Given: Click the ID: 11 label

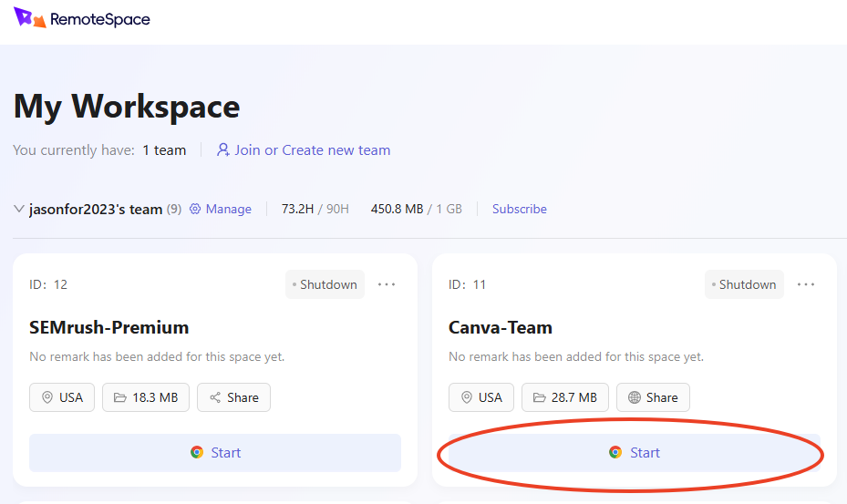Looking at the screenshot, I should click(x=467, y=284).
